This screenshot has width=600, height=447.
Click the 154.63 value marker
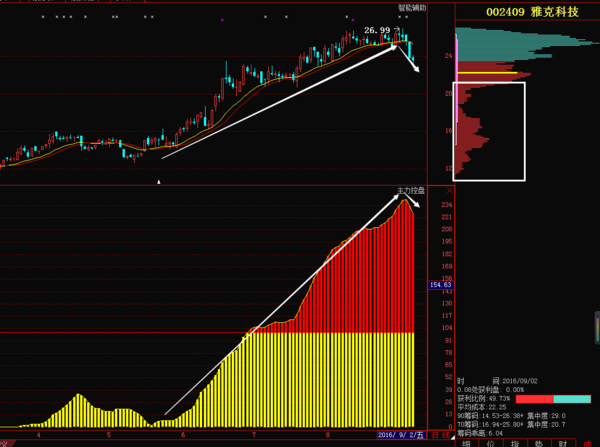pyautogui.click(x=440, y=285)
